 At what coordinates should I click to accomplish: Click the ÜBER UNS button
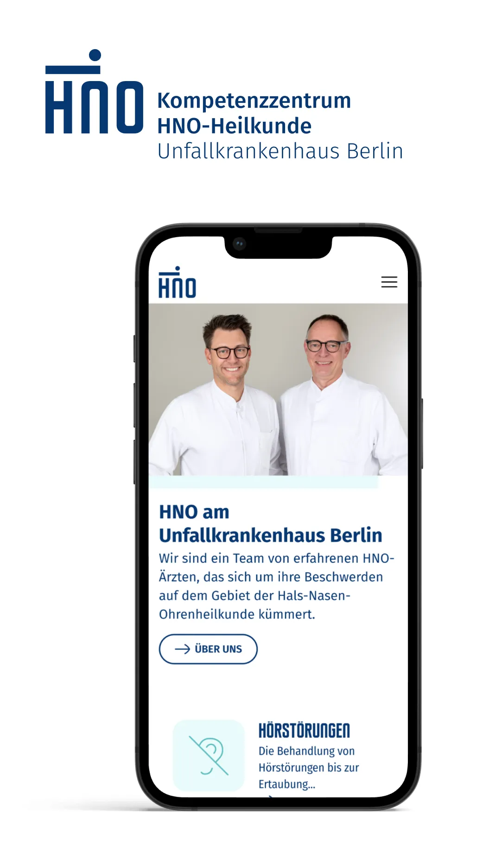pos(208,649)
